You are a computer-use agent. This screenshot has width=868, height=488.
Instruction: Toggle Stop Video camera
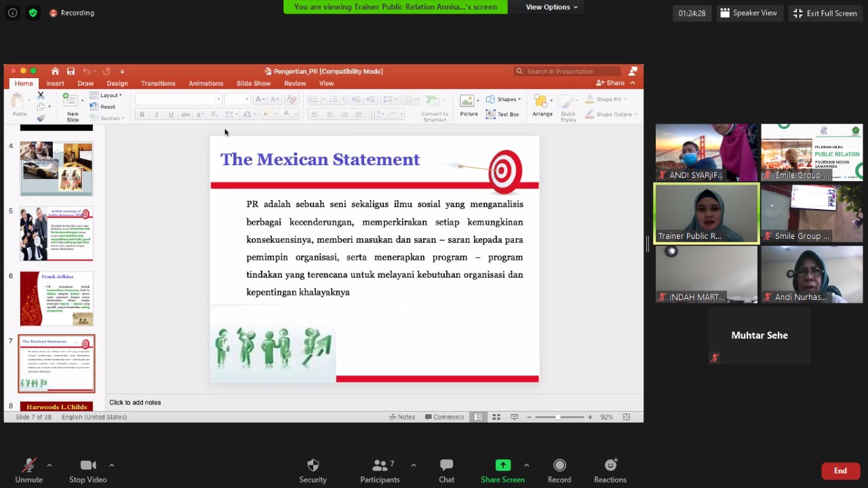pos(87,466)
